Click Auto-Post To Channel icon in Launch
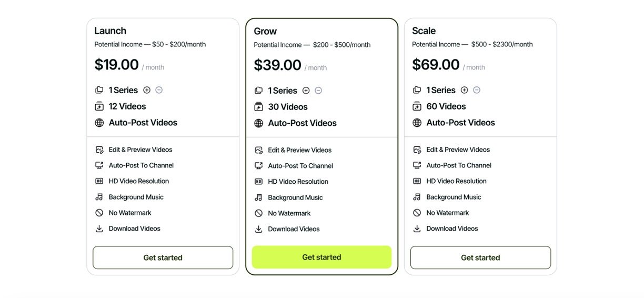 tap(99, 165)
